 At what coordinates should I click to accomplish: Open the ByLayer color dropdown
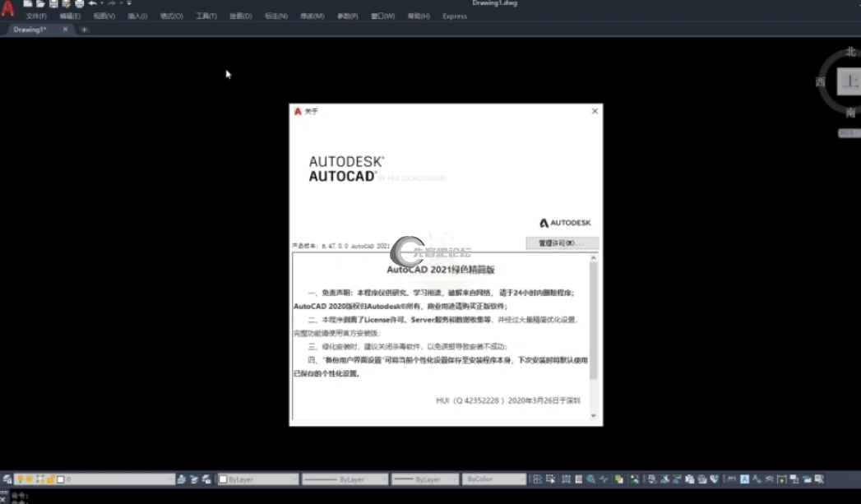point(257,479)
